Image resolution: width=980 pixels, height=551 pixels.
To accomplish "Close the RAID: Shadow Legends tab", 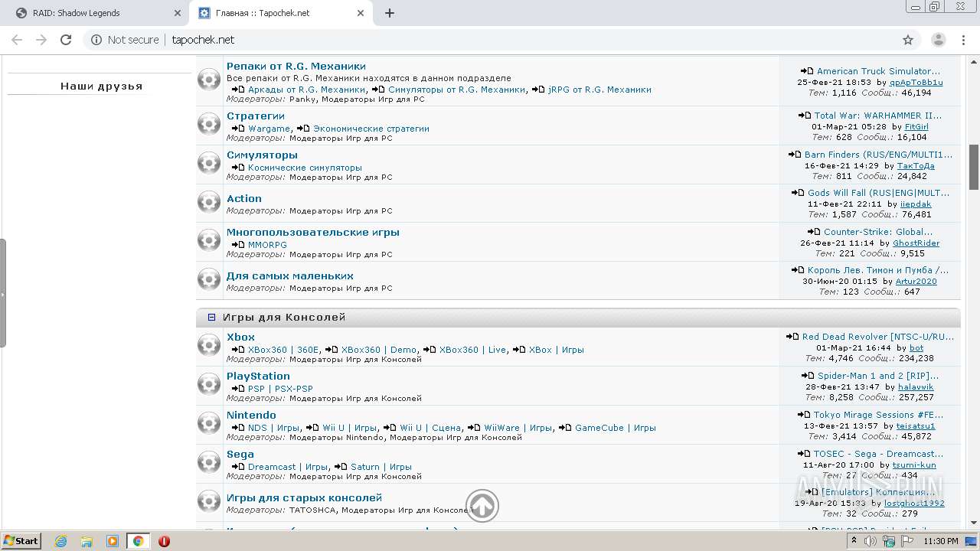I will click(177, 13).
